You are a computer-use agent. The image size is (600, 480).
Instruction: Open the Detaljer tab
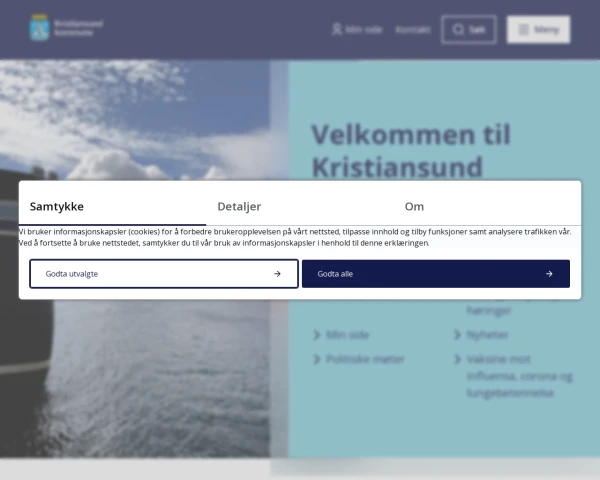(x=300, y=206)
